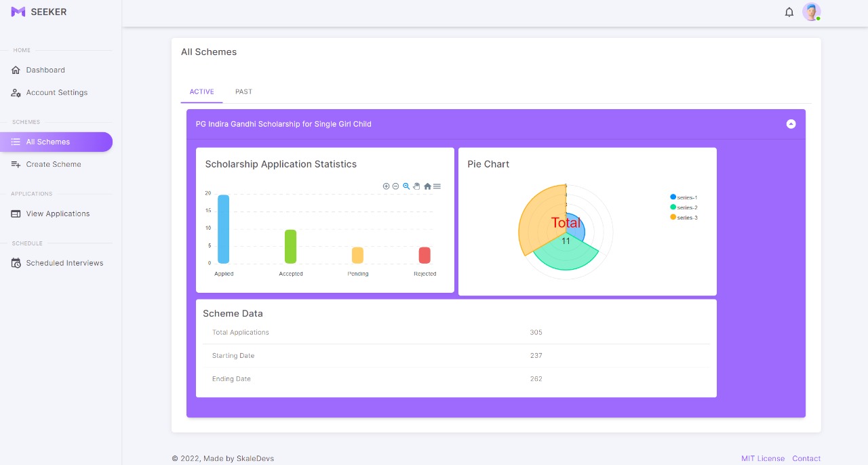Open the profile avatar menu

click(x=811, y=12)
